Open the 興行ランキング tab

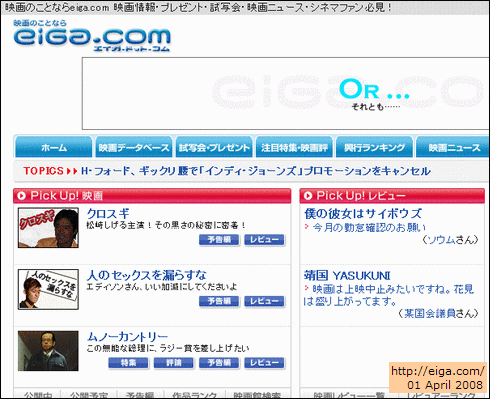click(375, 147)
